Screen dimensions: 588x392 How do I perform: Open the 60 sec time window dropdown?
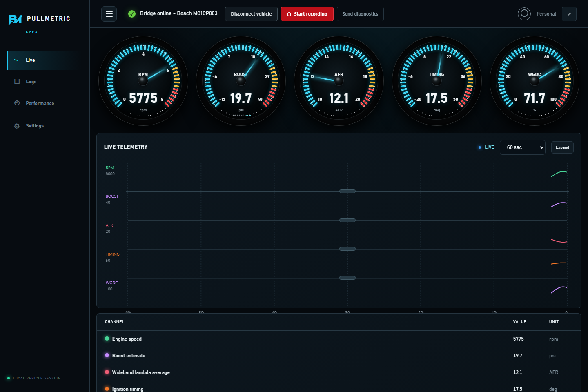click(523, 147)
